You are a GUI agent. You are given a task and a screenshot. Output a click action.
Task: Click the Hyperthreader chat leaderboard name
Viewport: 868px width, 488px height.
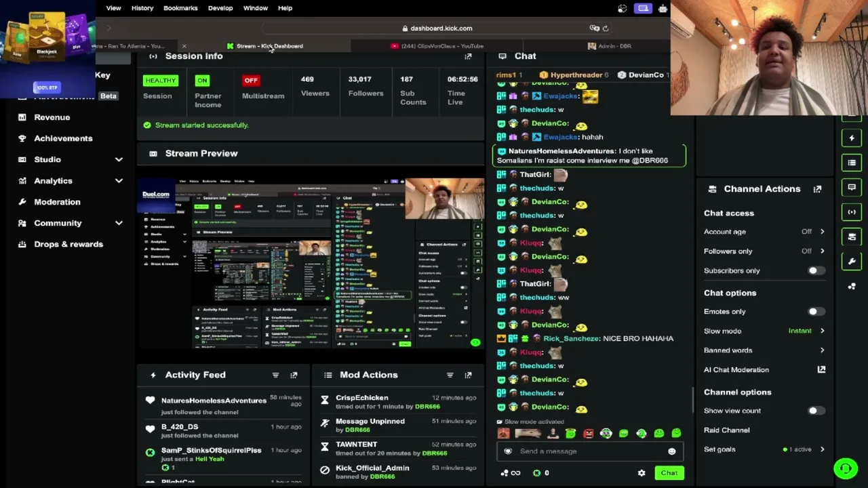click(x=576, y=75)
